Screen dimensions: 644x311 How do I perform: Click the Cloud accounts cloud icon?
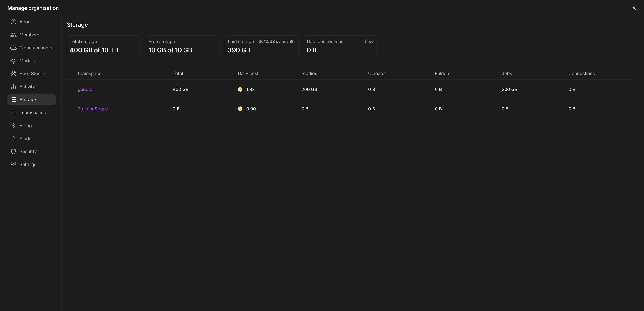coord(13,48)
